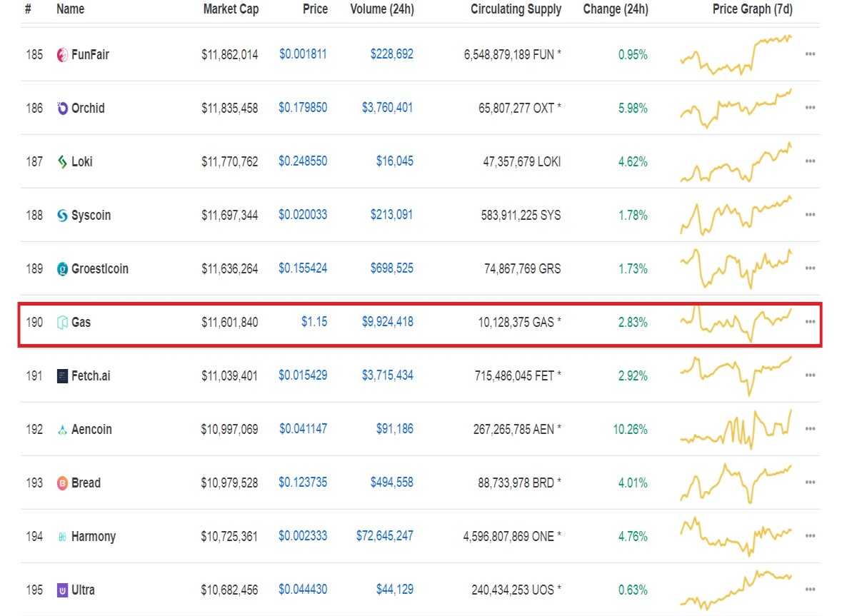The height and width of the screenshot is (616, 857).
Task: Sort by the Change (24h) column header
Action: (x=616, y=9)
